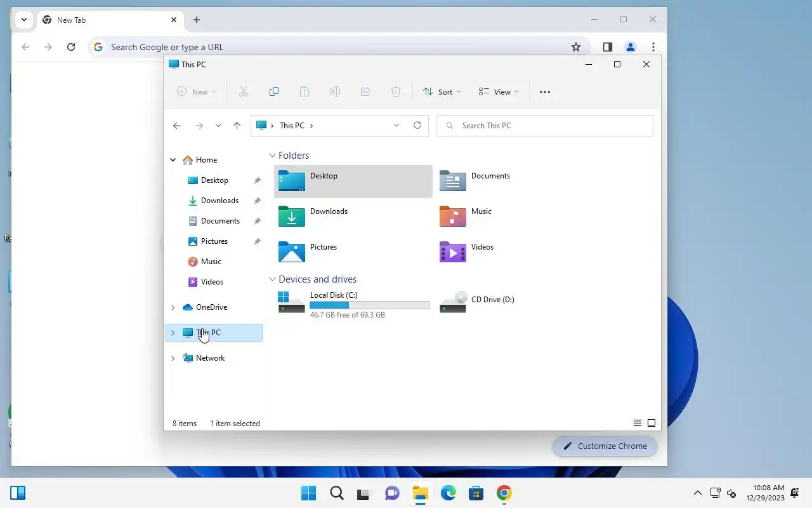Go forward in File Explorer navigation
Viewport: 812px width, 508px height.
199,126
